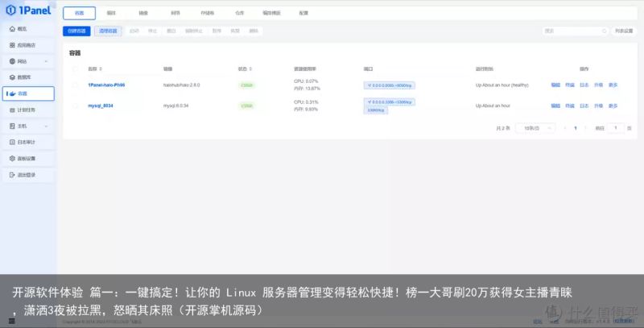Click 日志 for the mysql_8034 row
The height and width of the screenshot is (328, 644).
click(584, 106)
